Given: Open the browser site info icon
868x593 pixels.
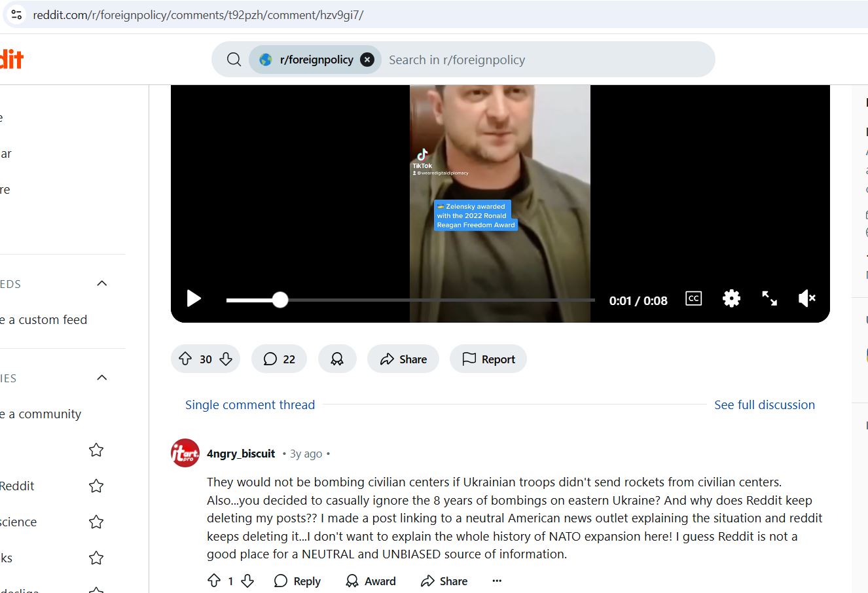Looking at the screenshot, I should (16, 14).
